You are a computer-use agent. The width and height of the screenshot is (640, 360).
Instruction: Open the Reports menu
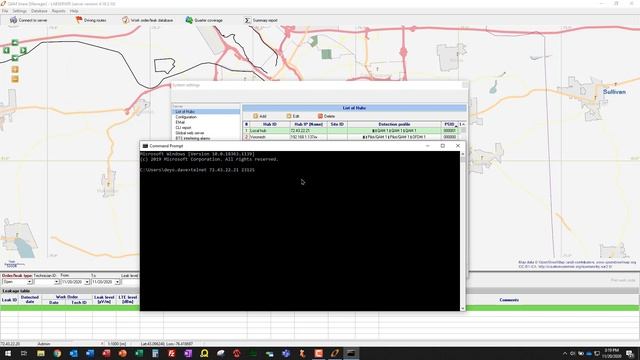(58, 11)
